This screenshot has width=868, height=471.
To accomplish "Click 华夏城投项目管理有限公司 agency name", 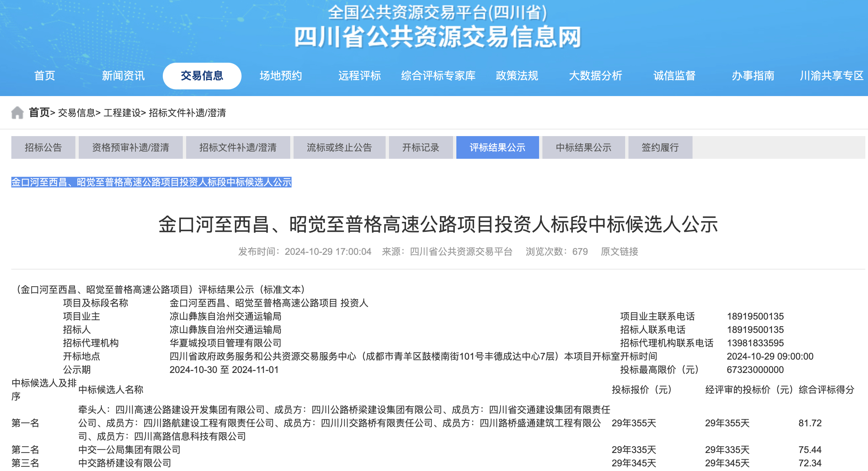I will click(x=226, y=343).
